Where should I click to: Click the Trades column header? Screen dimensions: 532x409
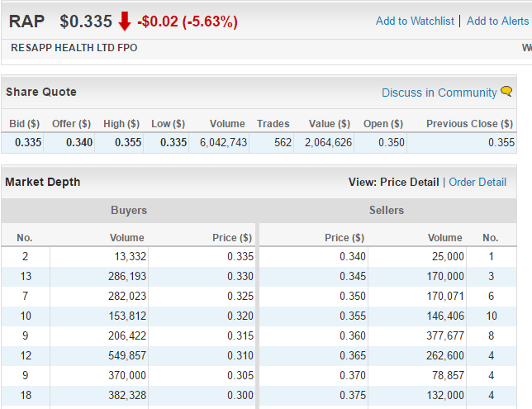(x=273, y=124)
